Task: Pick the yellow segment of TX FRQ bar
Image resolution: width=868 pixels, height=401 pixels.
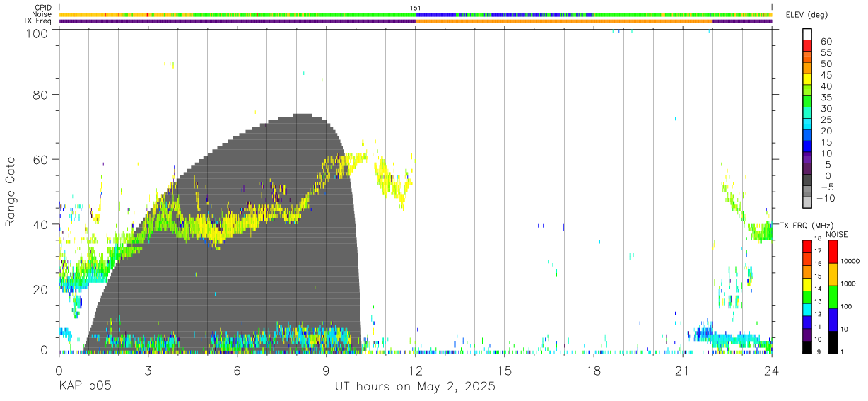Action: click(807, 283)
